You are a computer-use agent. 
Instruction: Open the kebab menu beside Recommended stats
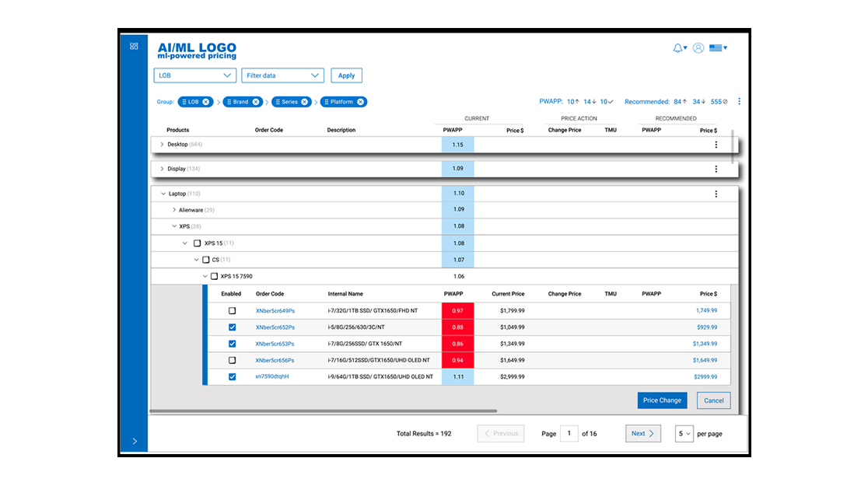[x=739, y=101]
